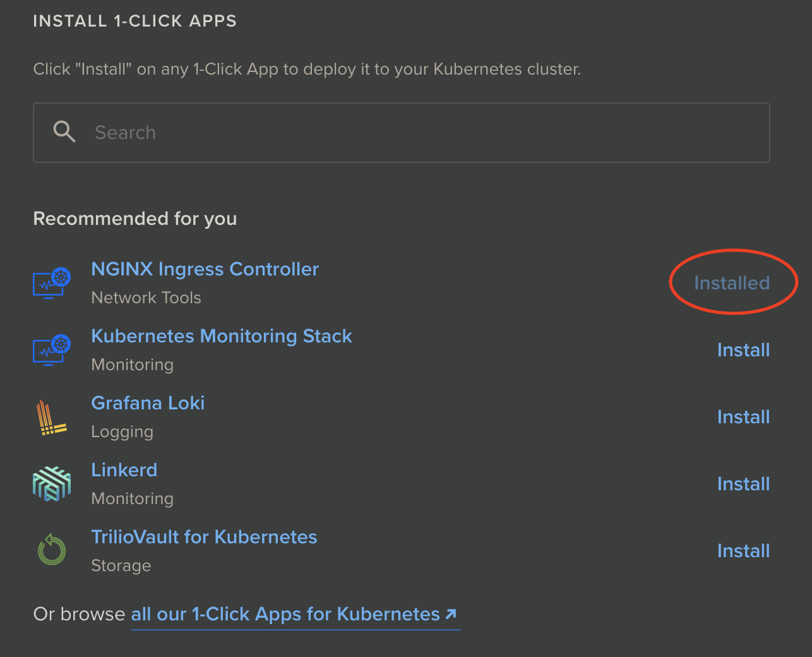This screenshot has width=812, height=657.
Task: Install the Kubernetes Monitoring Stack
Action: [x=744, y=350]
